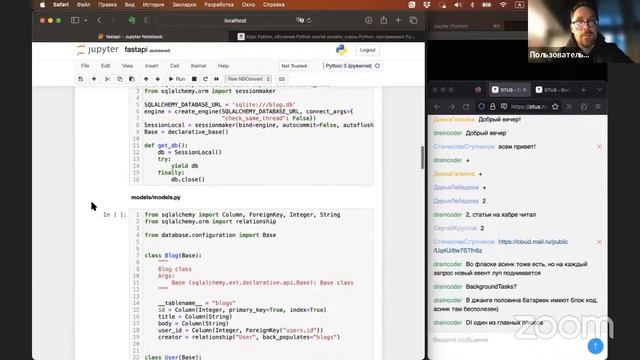This screenshot has height=360, width=640.
Task: Cut selected cells with the scissors icon
Action: tap(108, 79)
